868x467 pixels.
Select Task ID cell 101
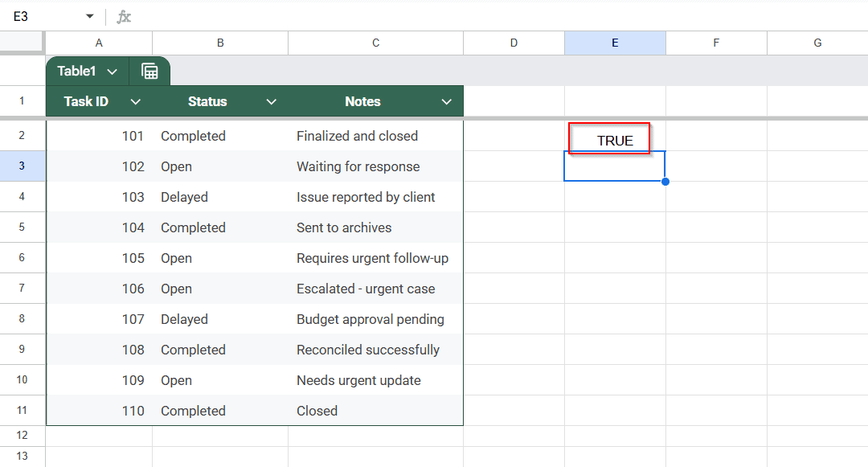(x=99, y=136)
